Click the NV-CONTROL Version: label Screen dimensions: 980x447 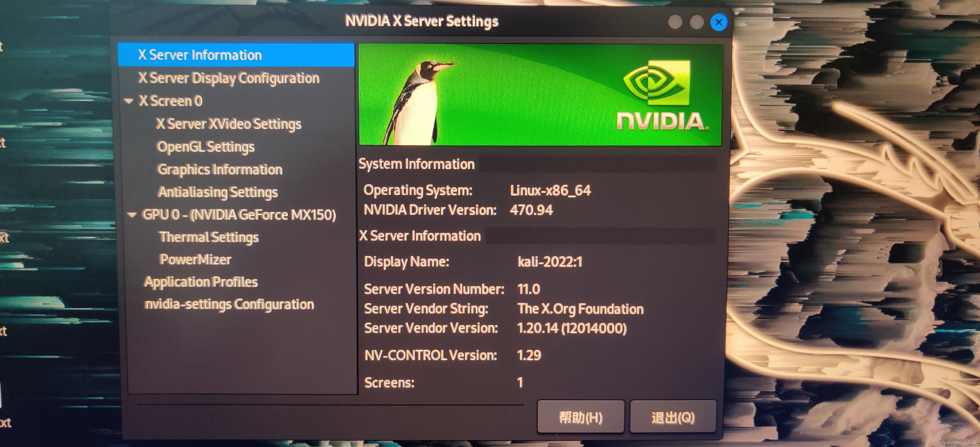431,355
